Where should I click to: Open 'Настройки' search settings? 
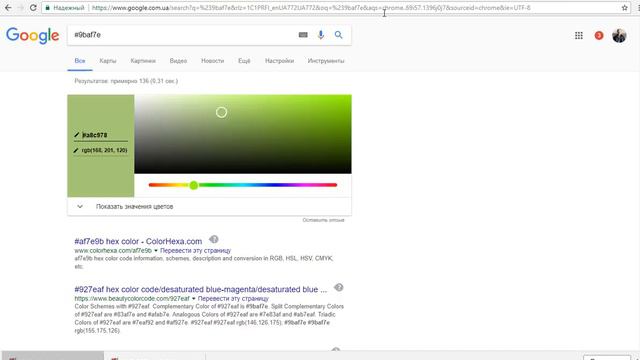click(279, 61)
